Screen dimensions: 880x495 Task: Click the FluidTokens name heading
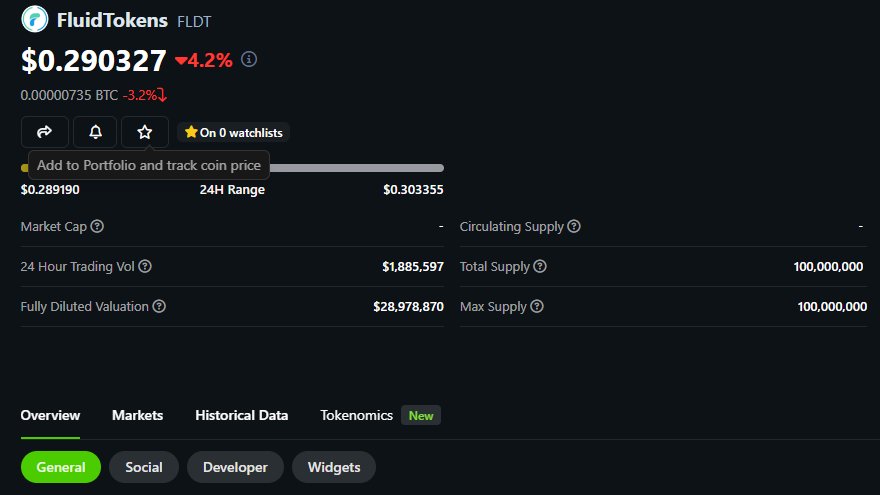(x=112, y=20)
